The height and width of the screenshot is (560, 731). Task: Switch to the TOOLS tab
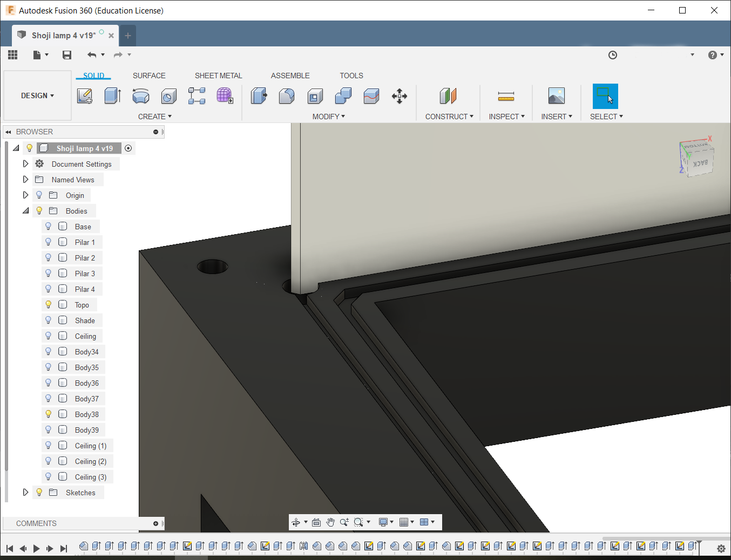pos(351,76)
